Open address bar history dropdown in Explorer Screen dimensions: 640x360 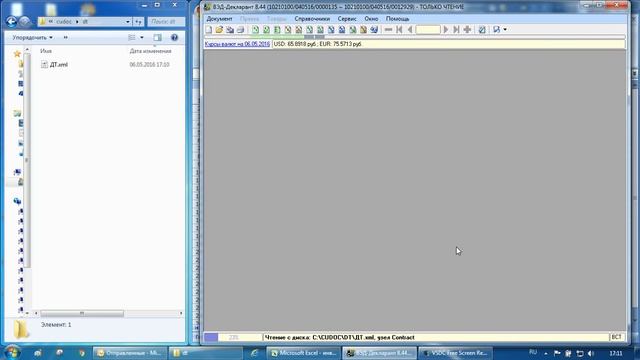click(128, 22)
